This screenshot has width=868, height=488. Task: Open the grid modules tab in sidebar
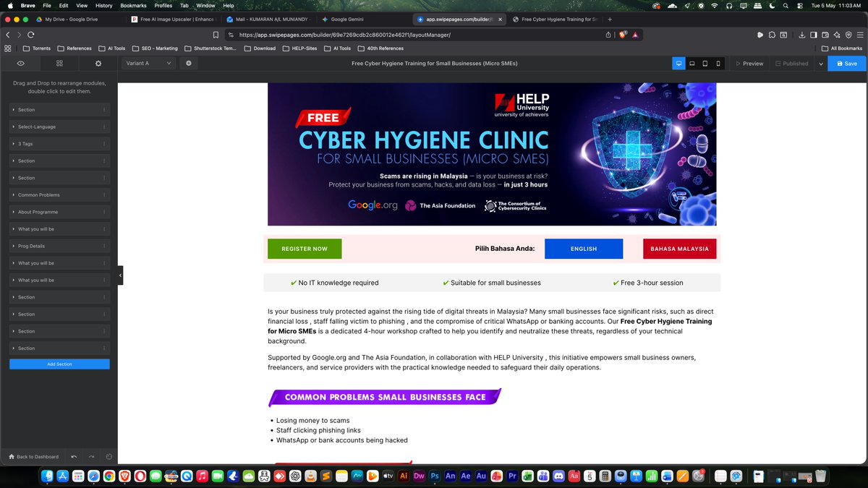(x=59, y=64)
